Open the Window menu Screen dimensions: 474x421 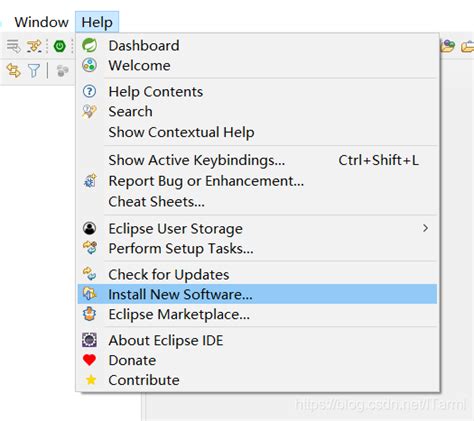tap(41, 22)
